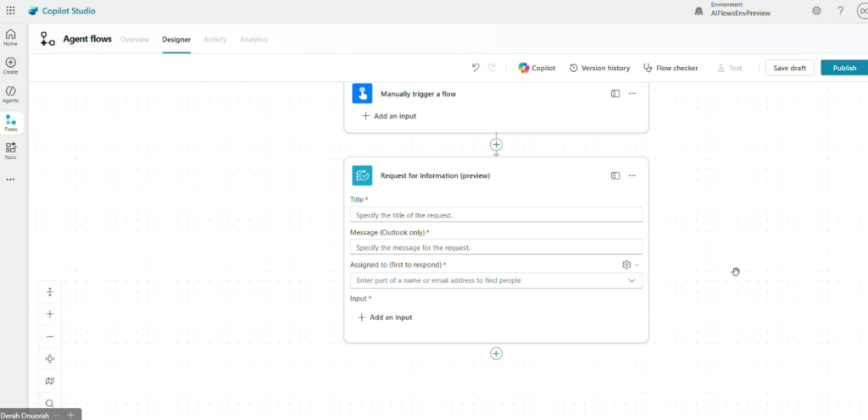Open the Flows section in sidebar

[x=11, y=123]
